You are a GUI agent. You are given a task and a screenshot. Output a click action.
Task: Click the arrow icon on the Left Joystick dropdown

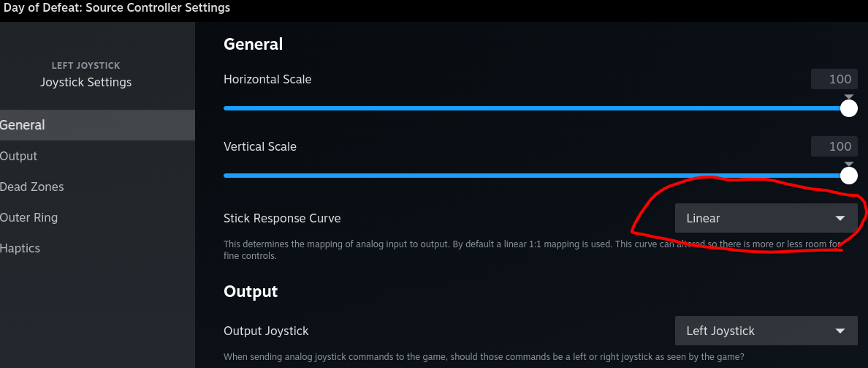(x=840, y=331)
